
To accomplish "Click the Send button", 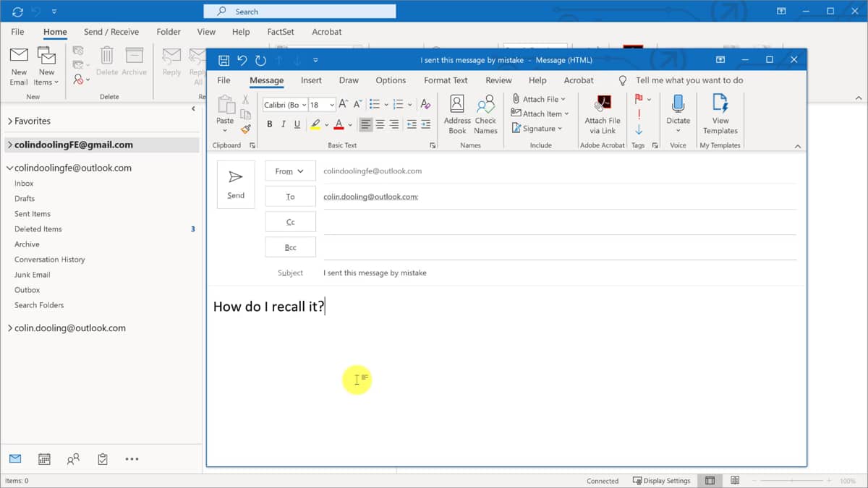I will [x=236, y=184].
